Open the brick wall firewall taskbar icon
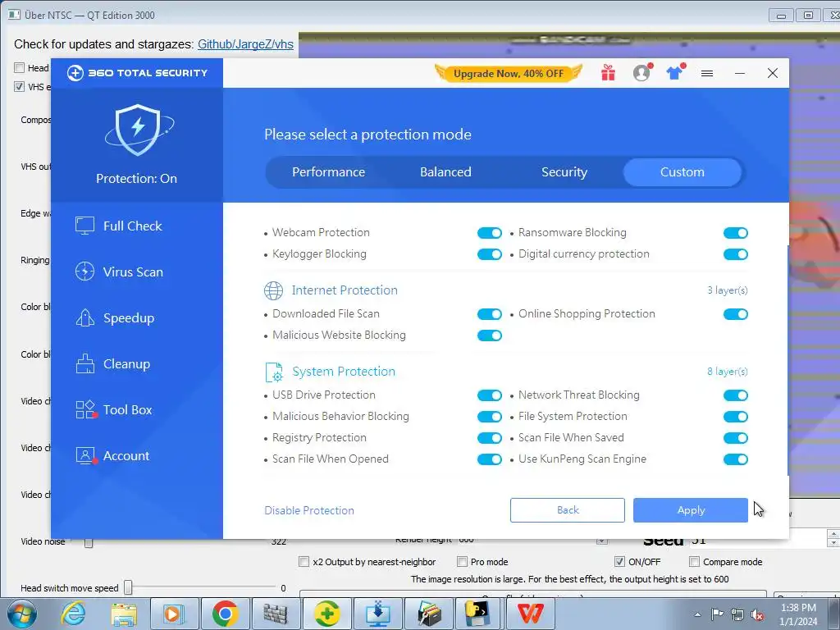 [x=276, y=614]
